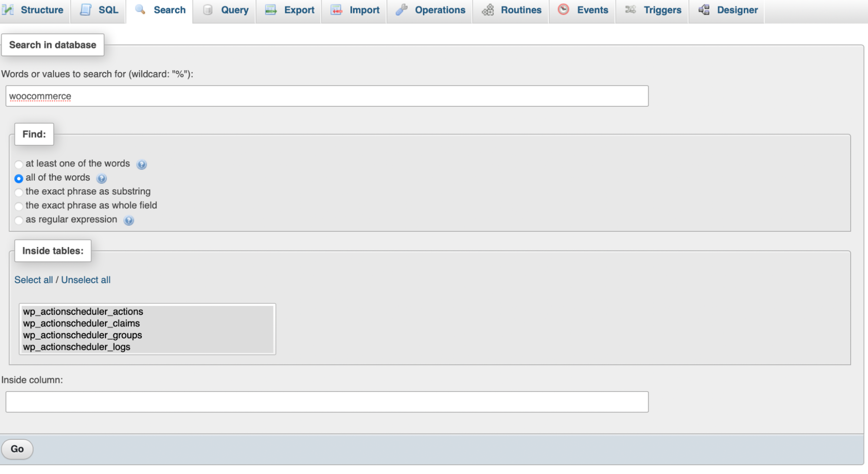Screen dimensions: 868x474
Task: Select wp_actionscheduler_actions table
Action: 83,311
